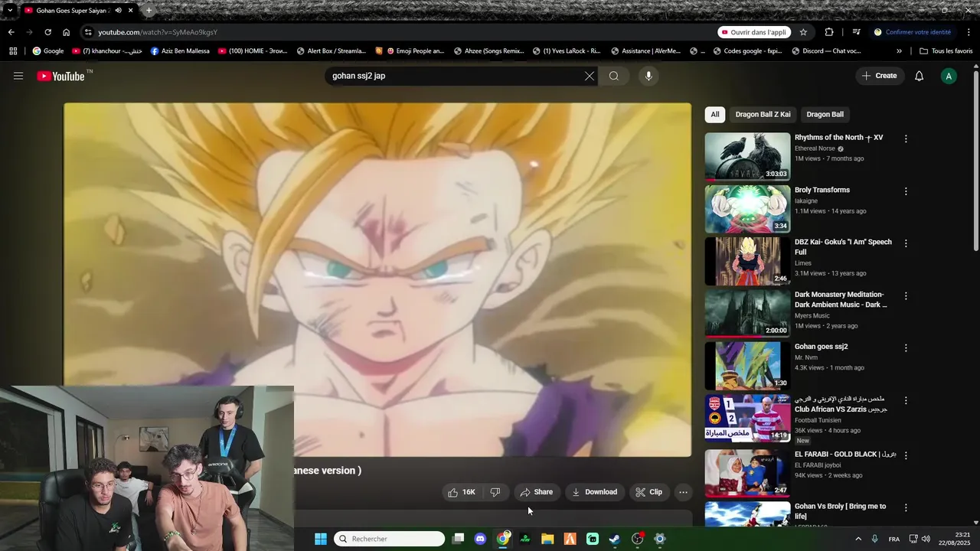Open Rhythms of the North thumbnail
The width and height of the screenshot is (980, 551).
[x=747, y=157]
